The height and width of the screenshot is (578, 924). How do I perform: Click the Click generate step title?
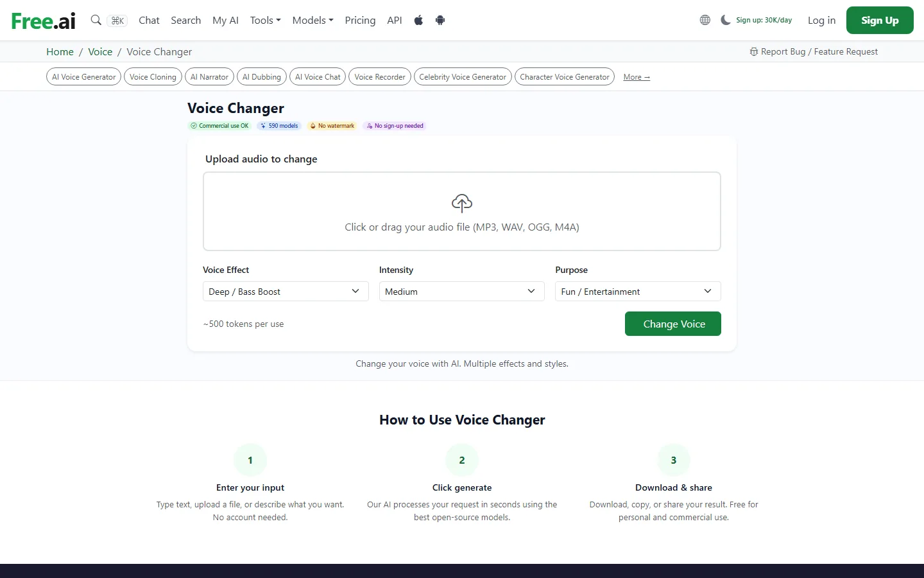click(x=462, y=487)
